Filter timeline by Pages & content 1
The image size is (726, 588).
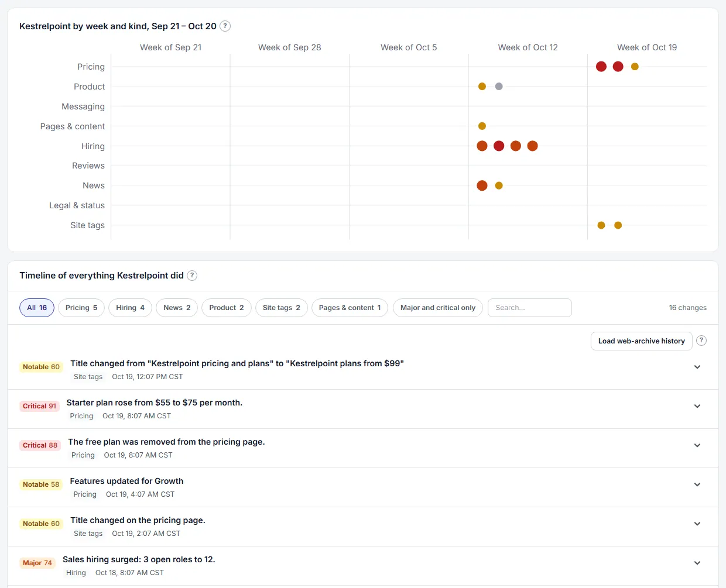(x=350, y=308)
